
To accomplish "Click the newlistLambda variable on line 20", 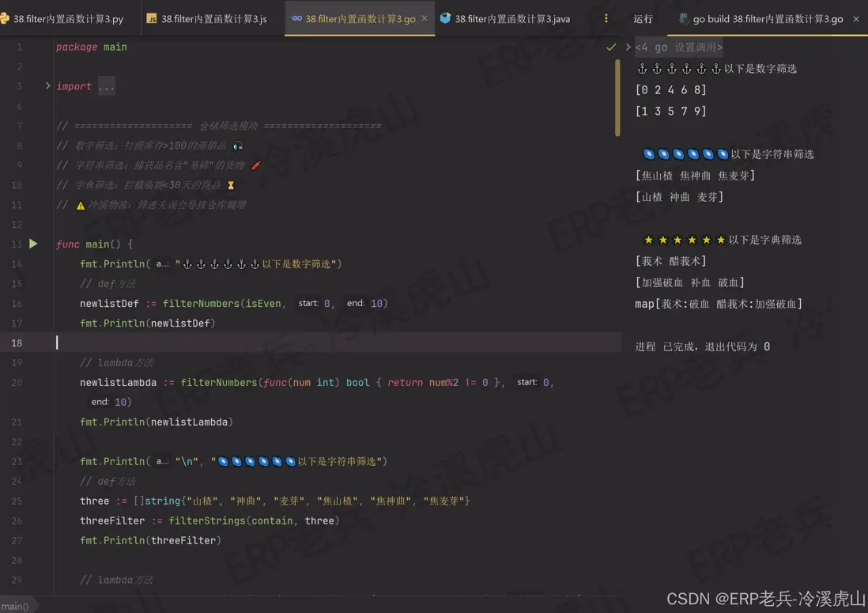I will pos(118,383).
